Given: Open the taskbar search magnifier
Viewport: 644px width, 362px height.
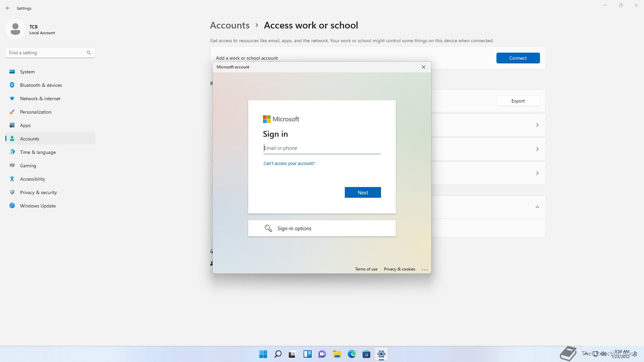Looking at the screenshot, I should 278,354.
